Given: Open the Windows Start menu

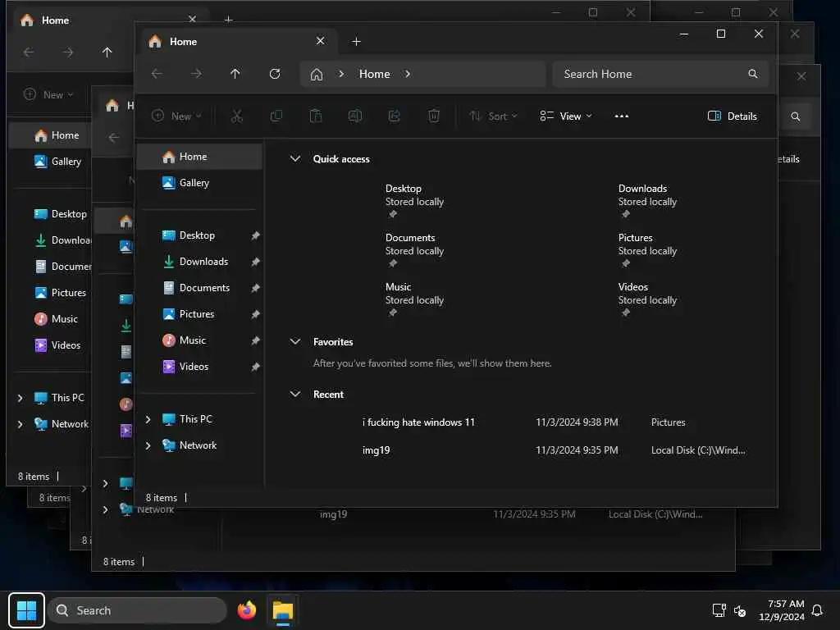Looking at the screenshot, I should (27, 610).
